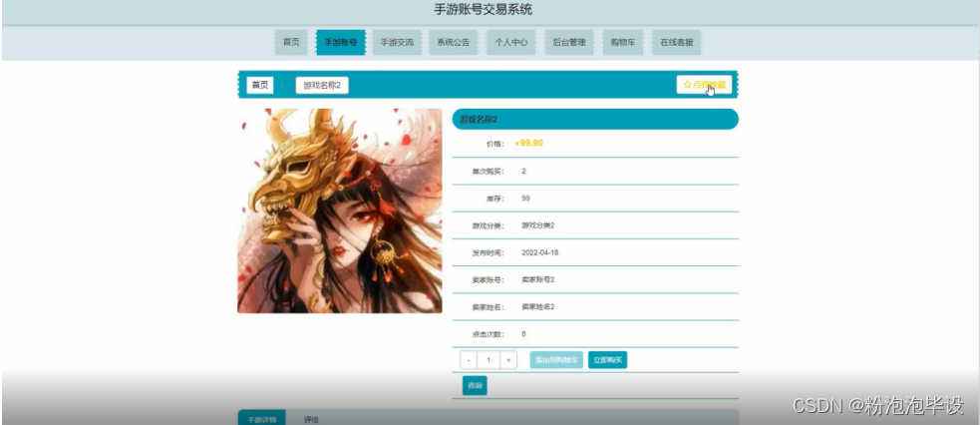
Task: Switch to the 手游详情 tab
Action: [x=262, y=419]
